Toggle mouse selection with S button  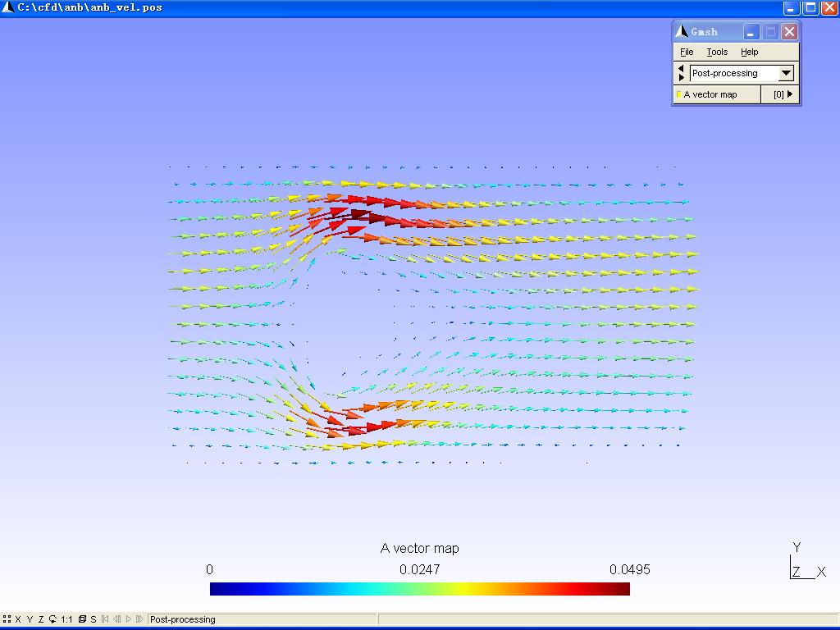(94, 619)
